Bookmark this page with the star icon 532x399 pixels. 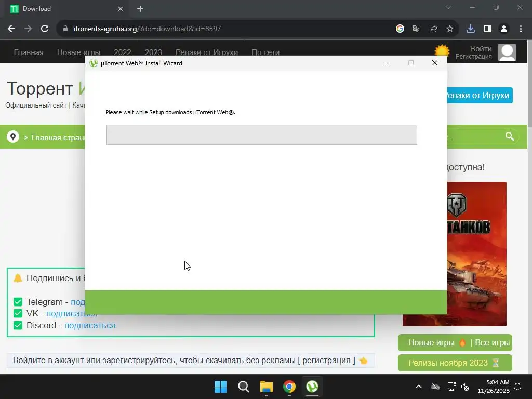tap(450, 29)
